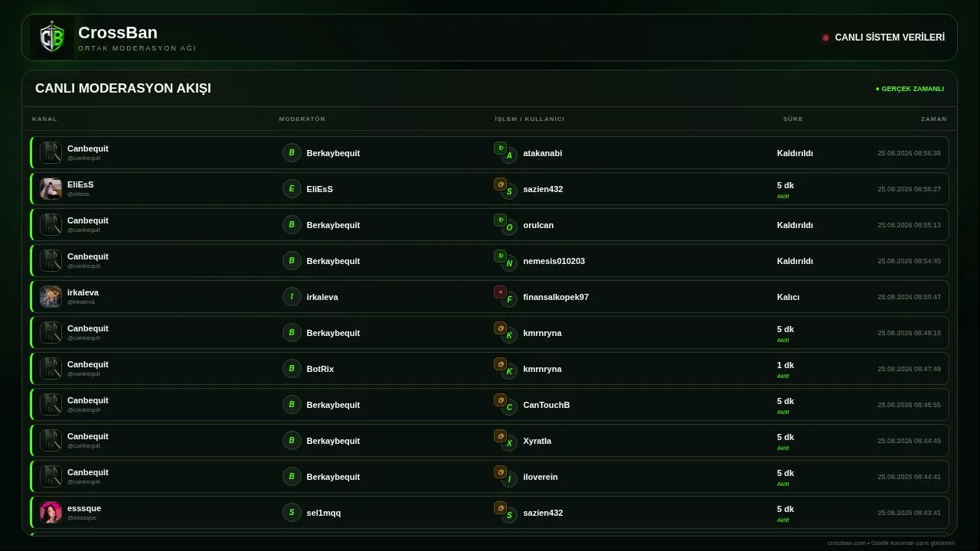Click the timeout clock icon beside CanTouchB
980x551 pixels.
pyautogui.click(x=500, y=399)
